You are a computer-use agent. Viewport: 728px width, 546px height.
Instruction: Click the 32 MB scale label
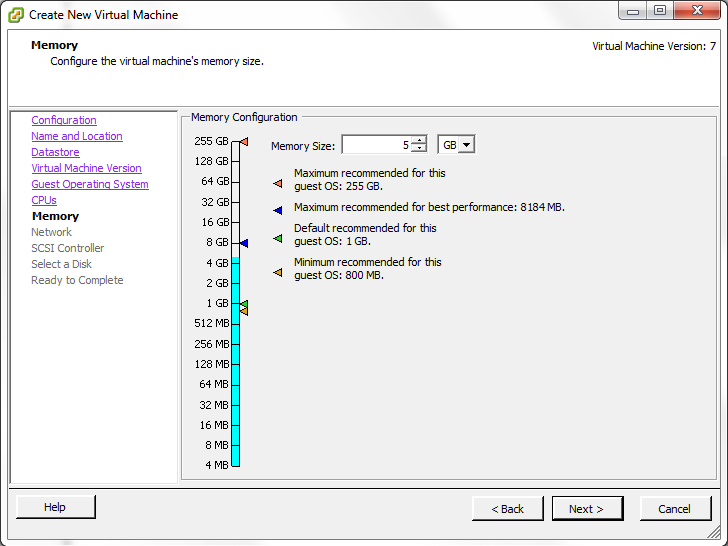coord(214,405)
